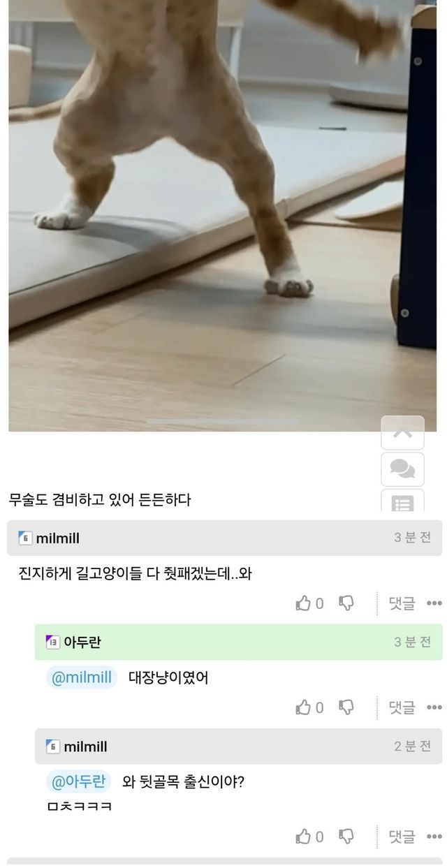Open the @아두란 mention tag
This screenshot has width=447, height=868.
tap(78, 781)
